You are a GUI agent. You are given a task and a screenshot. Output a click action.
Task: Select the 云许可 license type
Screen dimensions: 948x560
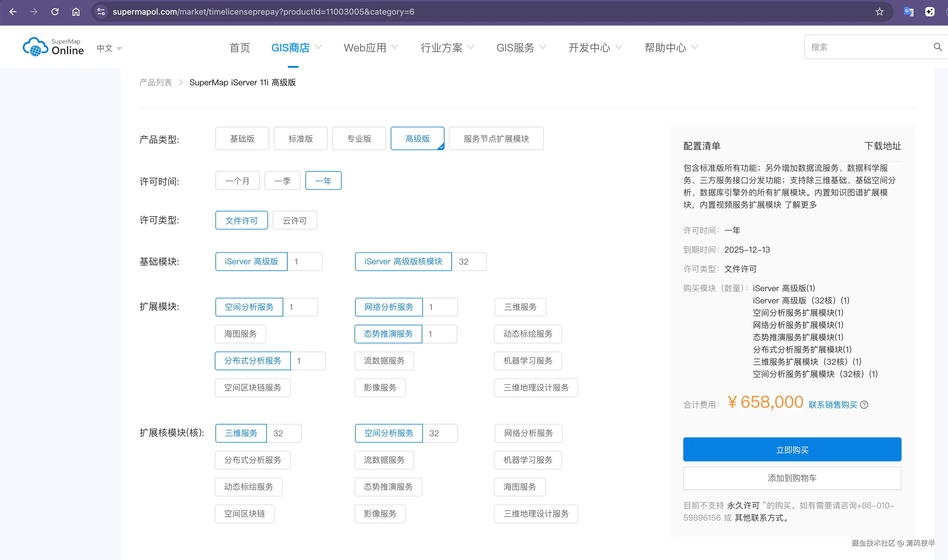(x=295, y=220)
